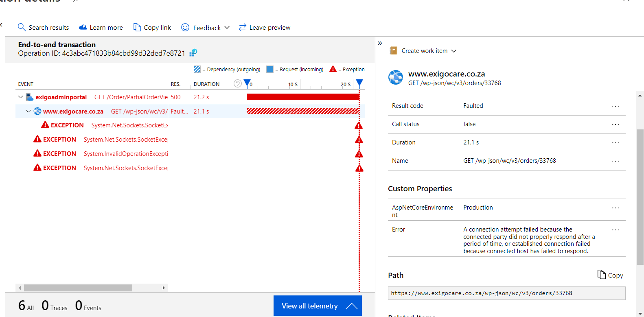This screenshot has width=644, height=317.
Task: Click the DURATION column header
Action: 206,84
